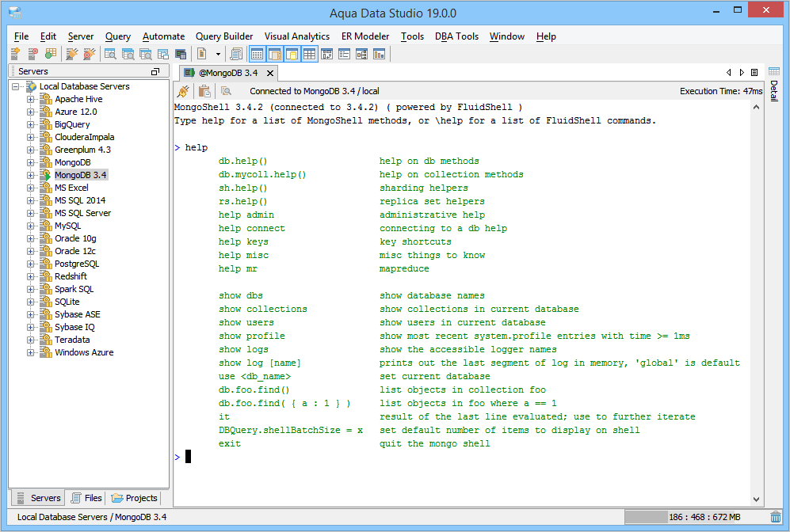Collapse the Local Database Servers node

point(16,86)
